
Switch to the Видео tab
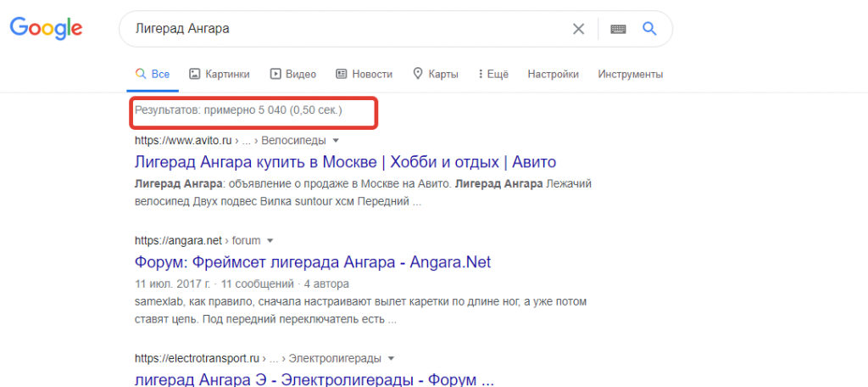[292, 75]
